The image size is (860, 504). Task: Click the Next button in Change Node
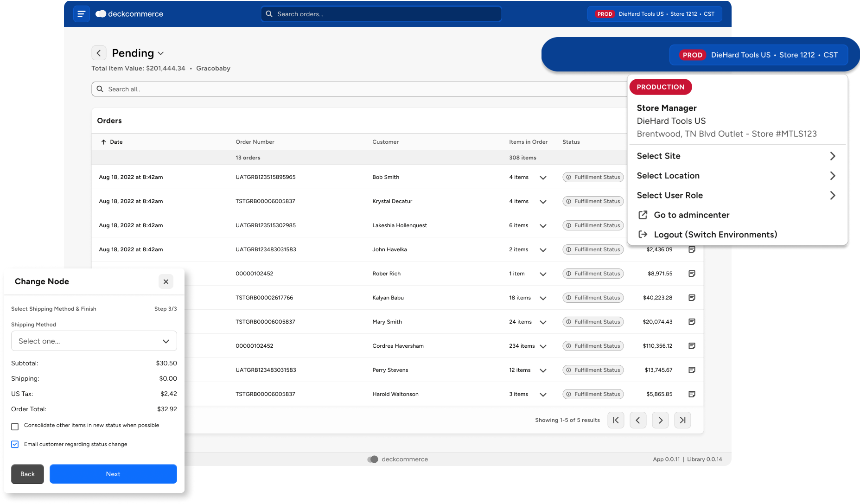tap(113, 474)
